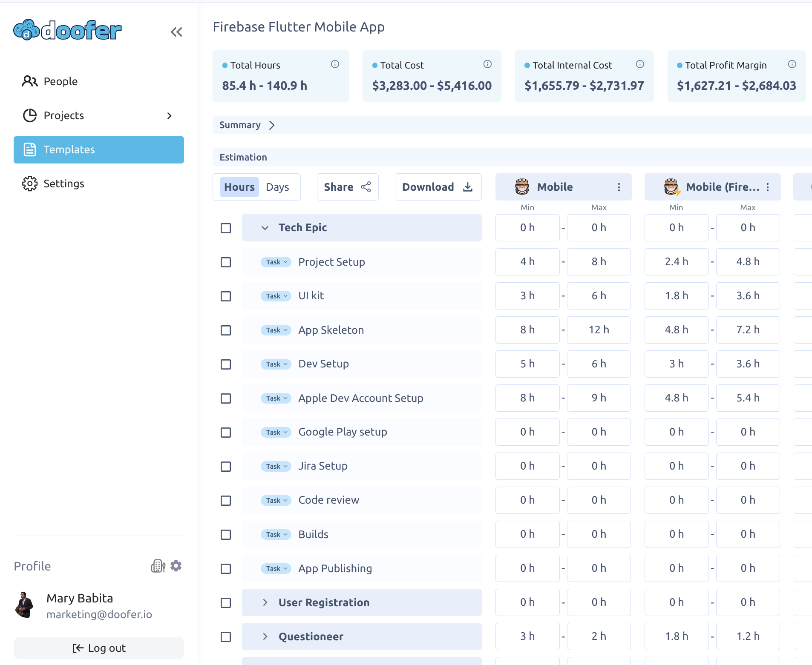Collapse the Tech Epic section

pos(264,228)
